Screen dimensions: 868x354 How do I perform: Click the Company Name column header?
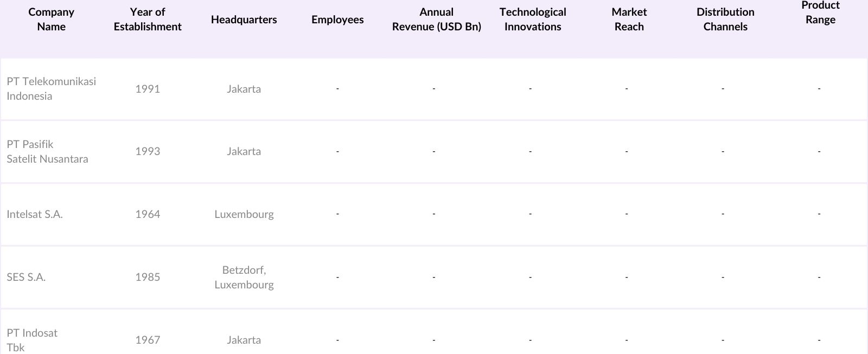coord(51,20)
